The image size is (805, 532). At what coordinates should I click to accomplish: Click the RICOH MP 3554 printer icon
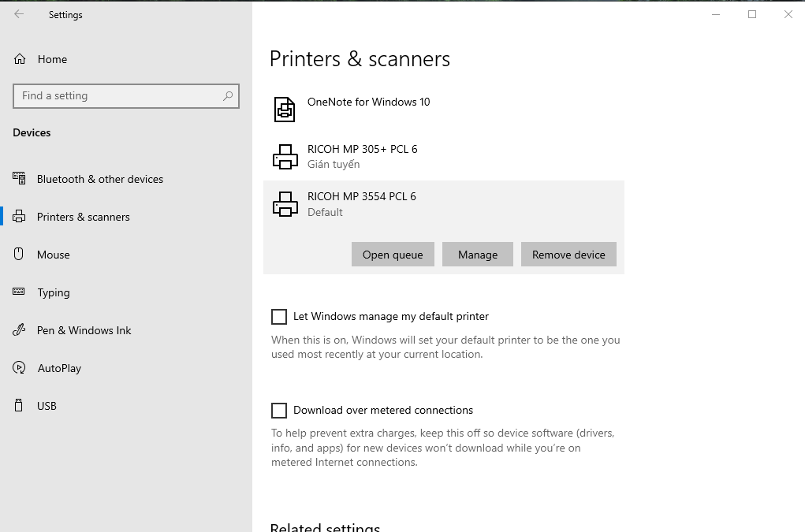click(x=285, y=204)
